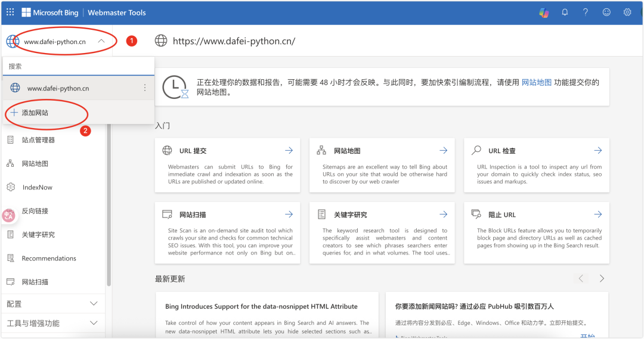Open the feedback smiley icon

pos(606,13)
